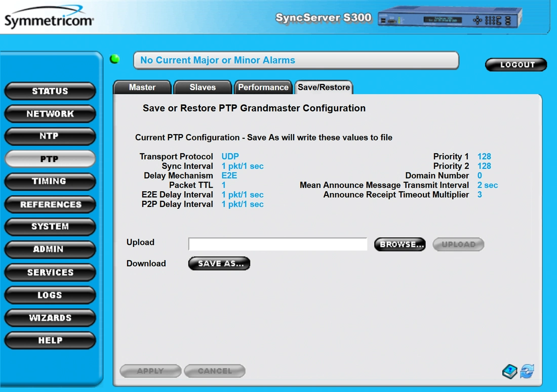This screenshot has width=557, height=392.
Task: Open the REFERENCES section
Action: click(50, 204)
